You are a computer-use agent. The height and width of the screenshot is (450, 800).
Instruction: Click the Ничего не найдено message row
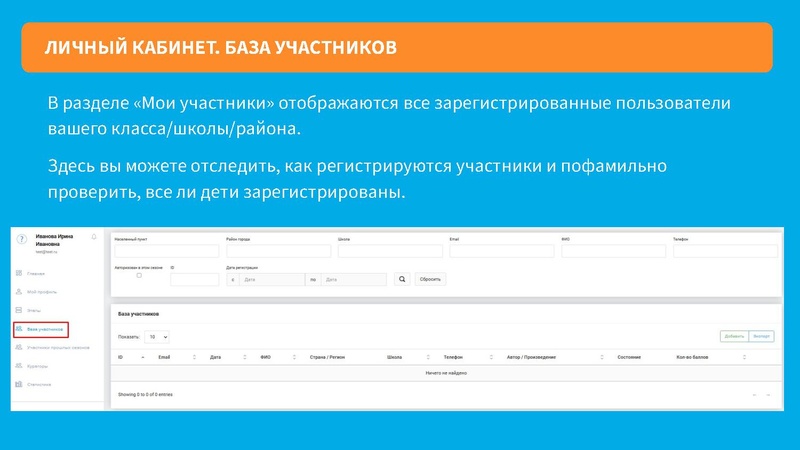point(446,373)
